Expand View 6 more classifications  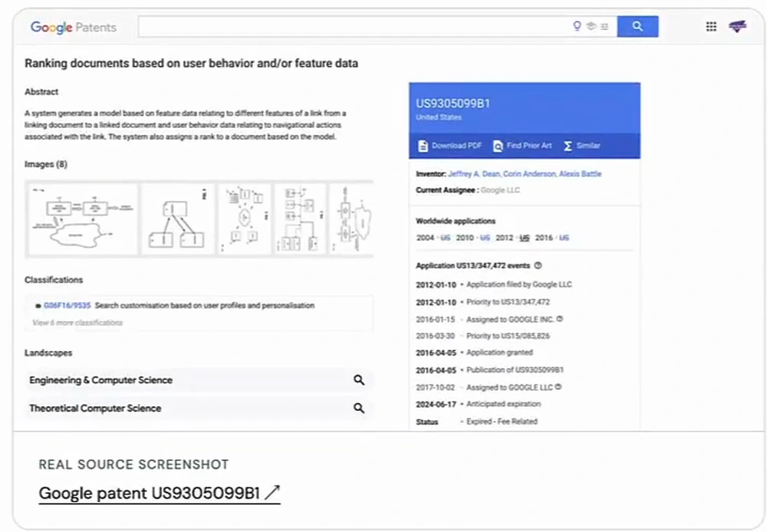point(77,323)
